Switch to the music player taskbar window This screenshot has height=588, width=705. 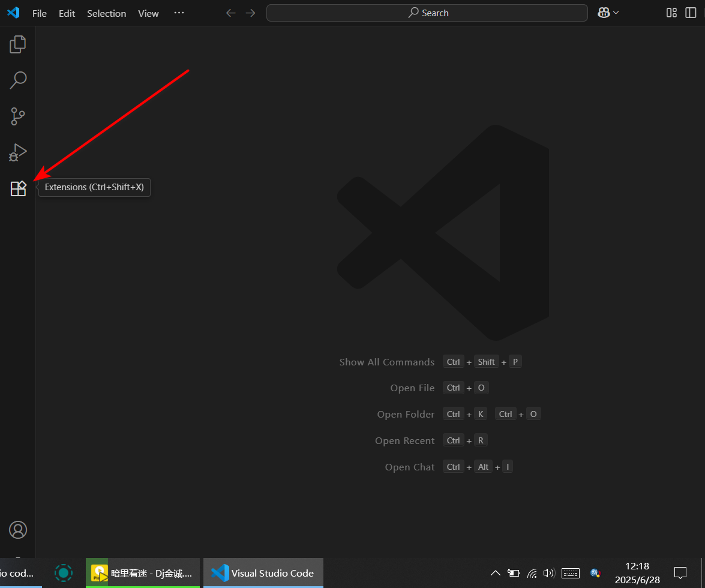click(142, 573)
